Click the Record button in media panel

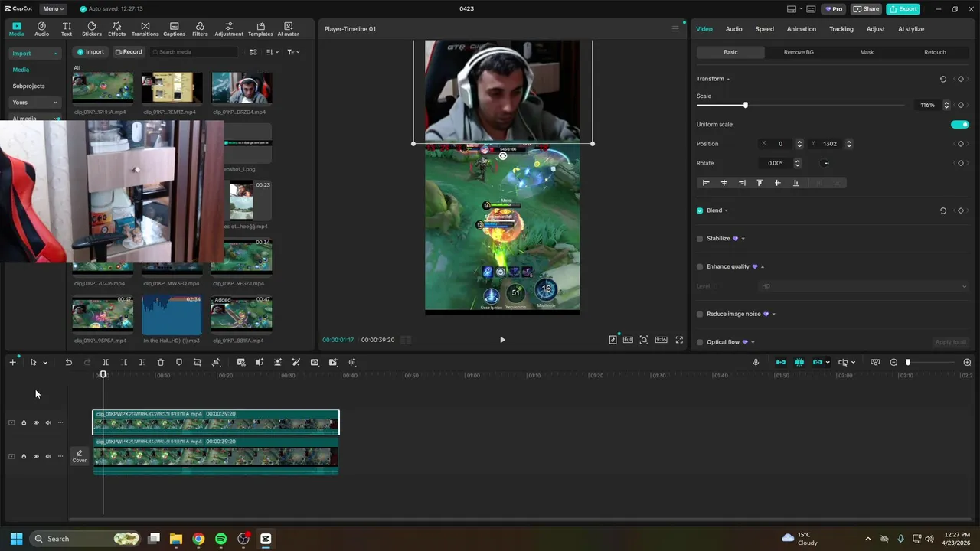point(129,52)
